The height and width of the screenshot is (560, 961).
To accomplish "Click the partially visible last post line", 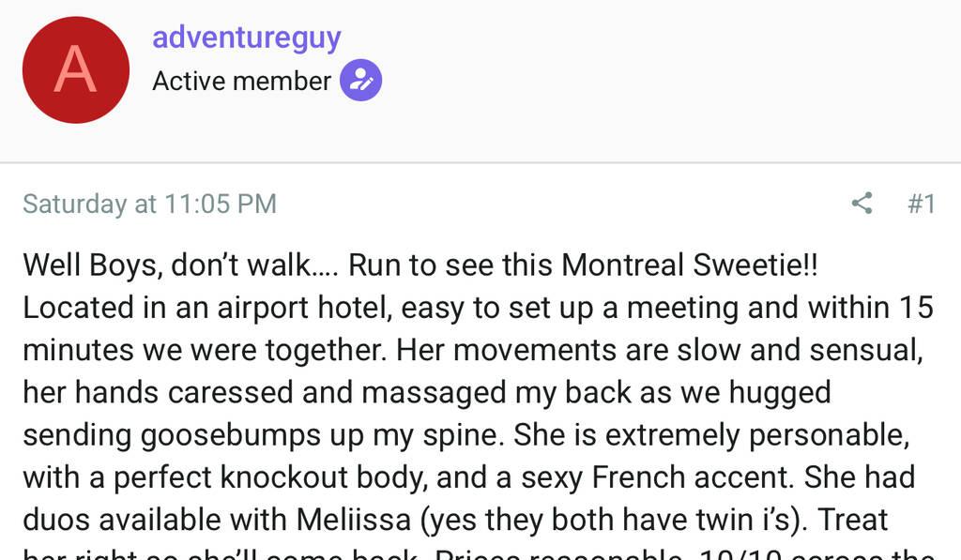I will [469, 553].
